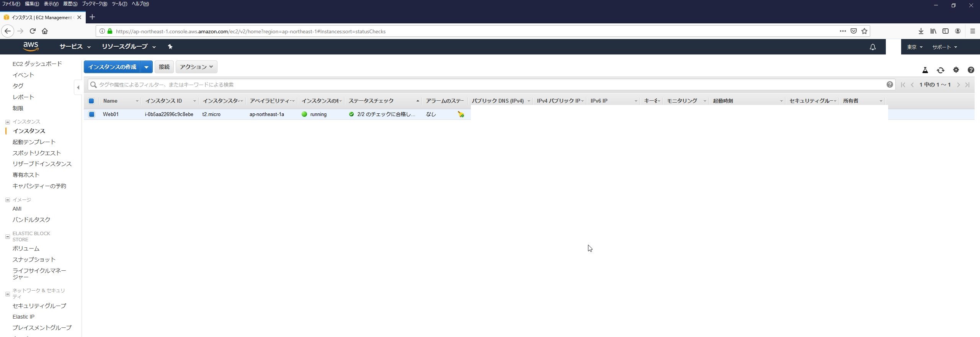Click the instance filter search field
Viewport: 980px width, 337px height.
(x=492, y=85)
